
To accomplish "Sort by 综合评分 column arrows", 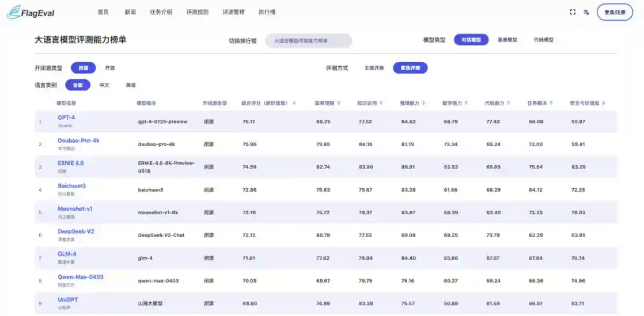I will pos(294,104).
